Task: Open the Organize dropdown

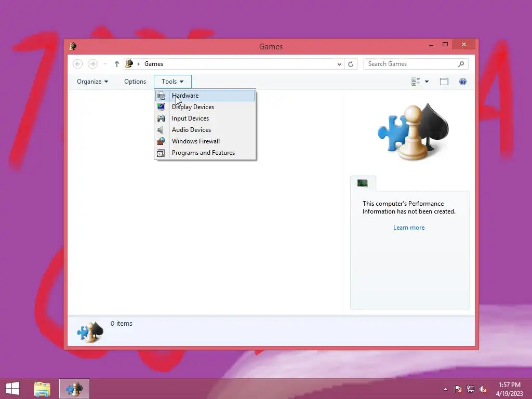Action: 92,82
